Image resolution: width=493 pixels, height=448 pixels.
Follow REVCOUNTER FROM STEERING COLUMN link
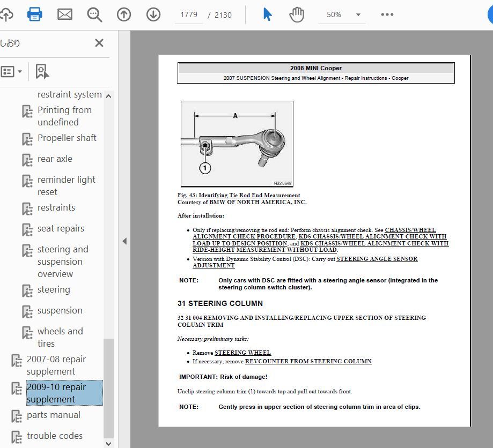click(308, 361)
